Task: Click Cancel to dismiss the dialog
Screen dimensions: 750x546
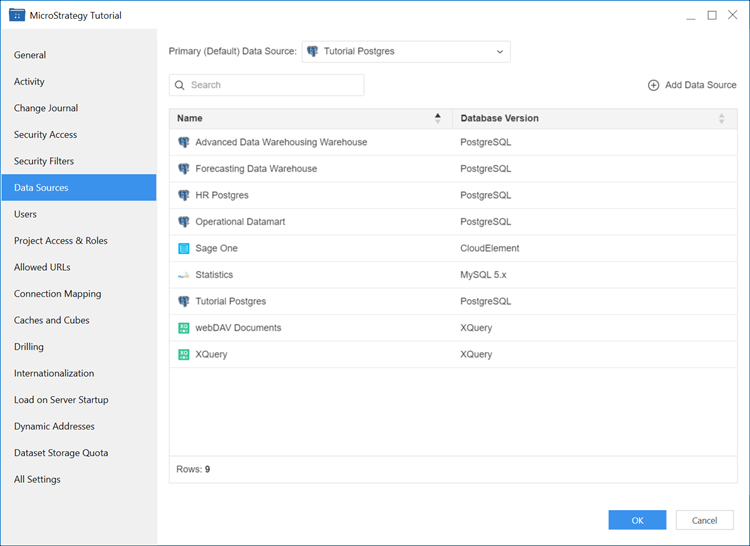Action: point(704,520)
